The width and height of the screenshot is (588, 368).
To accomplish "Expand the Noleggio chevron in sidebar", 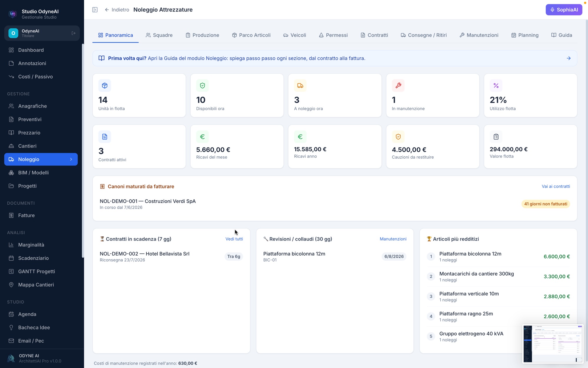I will pos(71,159).
